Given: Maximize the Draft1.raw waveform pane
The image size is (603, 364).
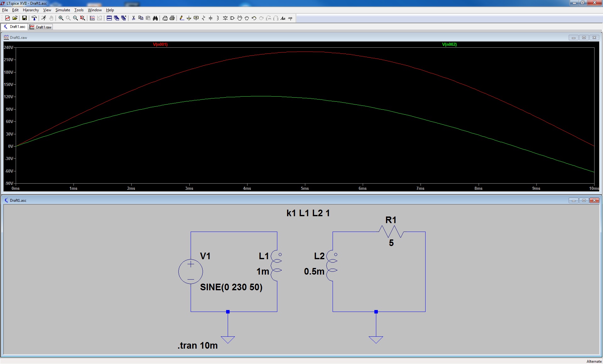Looking at the screenshot, I should click(584, 38).
